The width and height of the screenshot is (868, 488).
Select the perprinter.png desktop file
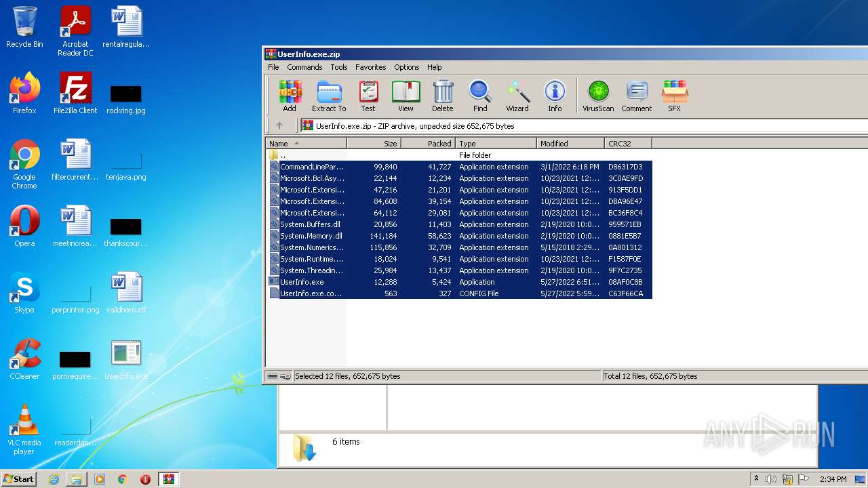[75, 298]
